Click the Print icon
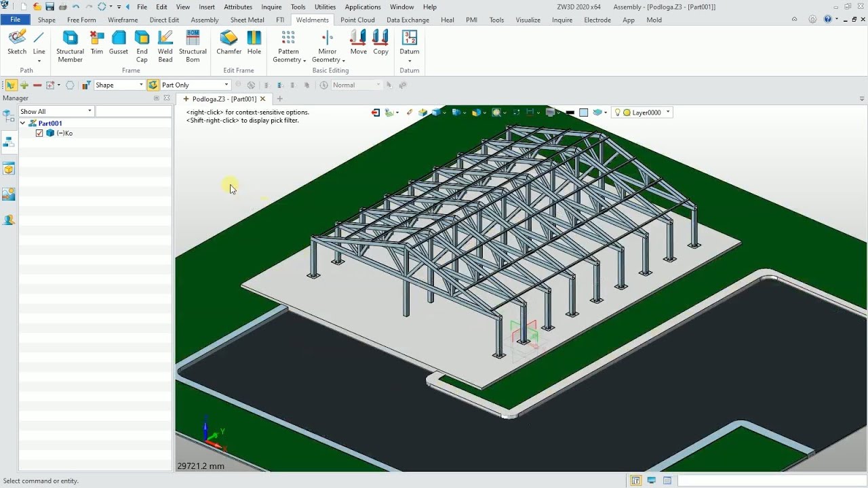868x488 pixels. tap(62, 7)
